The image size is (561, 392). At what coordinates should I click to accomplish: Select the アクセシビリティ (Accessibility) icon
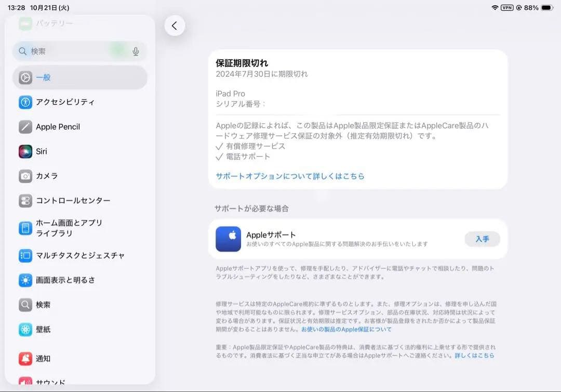pos(25,102)
